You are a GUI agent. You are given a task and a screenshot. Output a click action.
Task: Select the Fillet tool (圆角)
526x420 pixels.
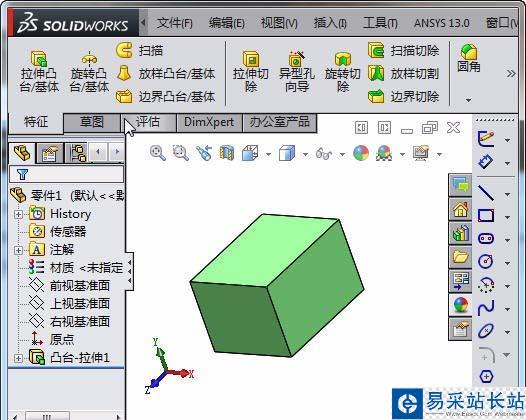[469, 58]
